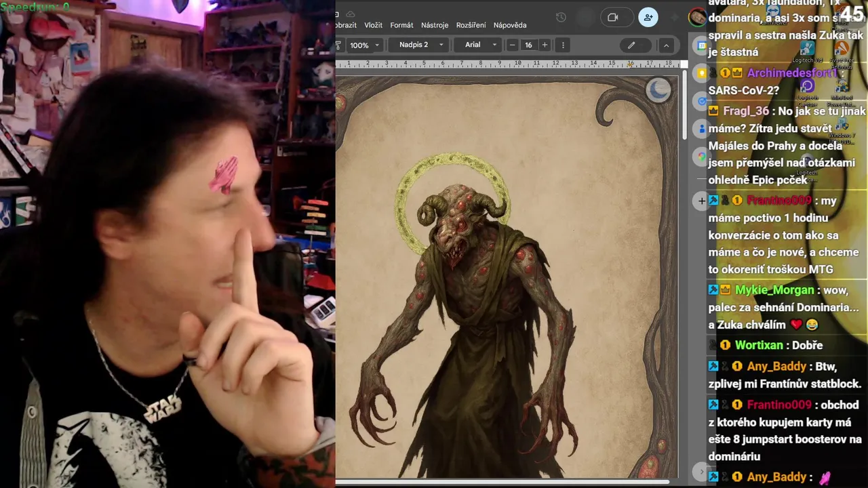868x488 pixels.
Task: Click the plus get add-ons icon
Action: [701, 201]
